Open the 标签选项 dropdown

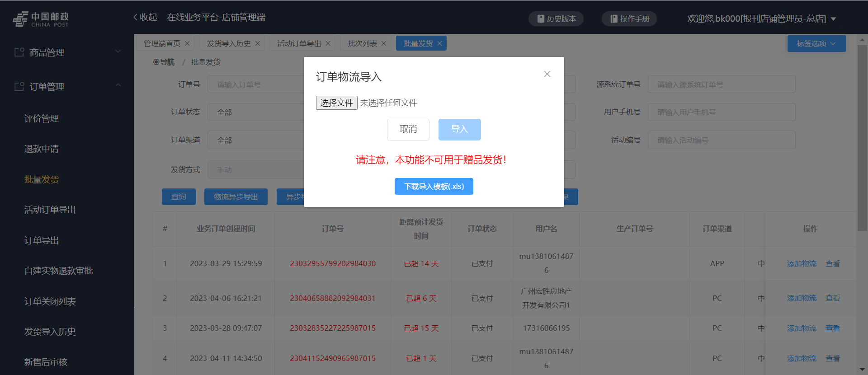[816, 43]
